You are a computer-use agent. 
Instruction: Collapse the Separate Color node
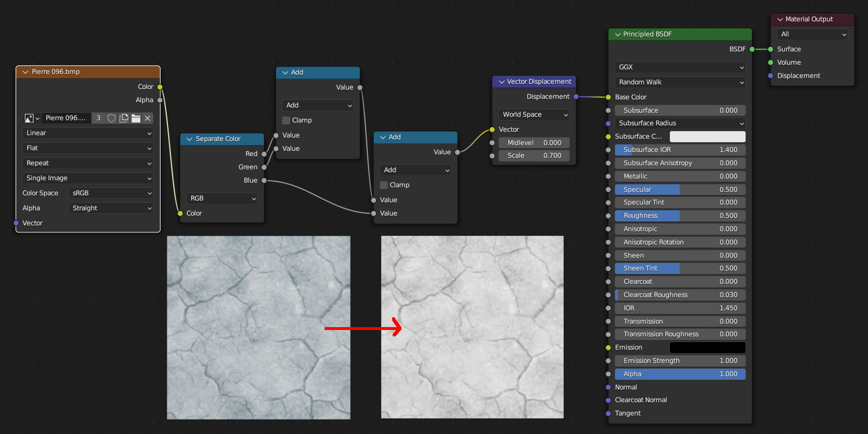coord(189,139)
